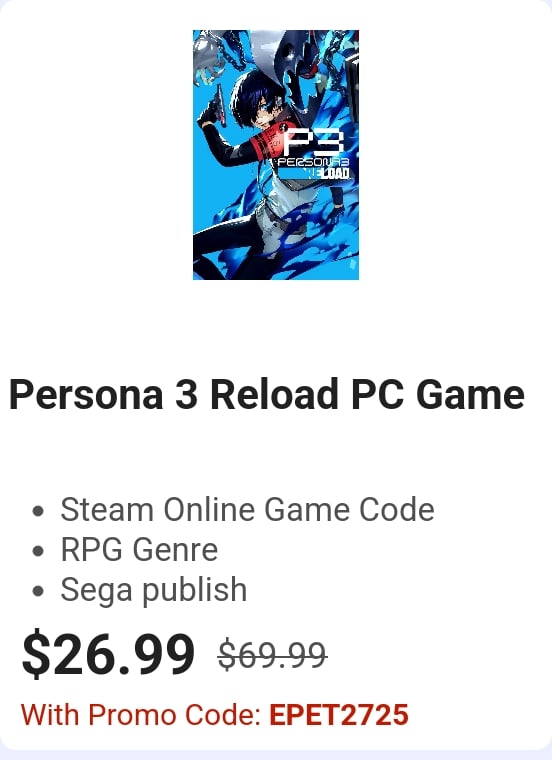552x760 pixels.
Task: Click the P3 logo on the cover art
Action: click(314, 143)
